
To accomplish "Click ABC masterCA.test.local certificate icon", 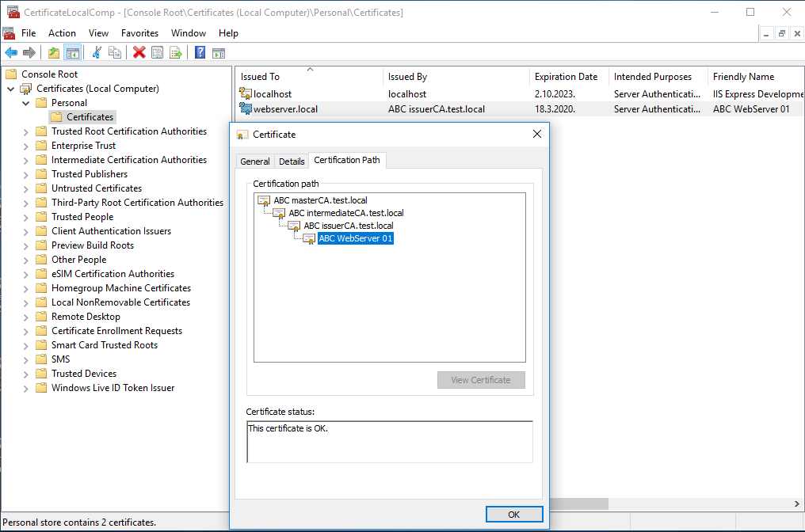I will (264, 200).
